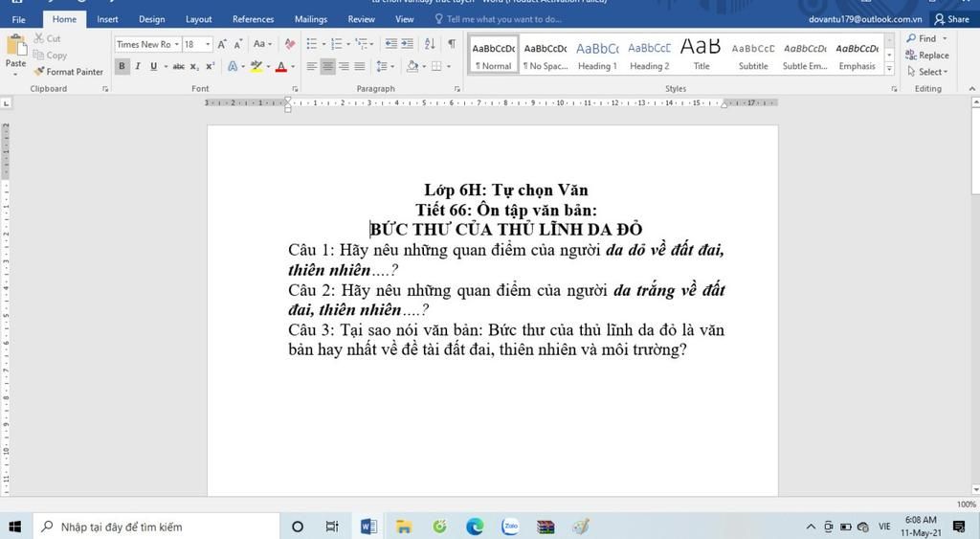Open File Explorer from the taskbar
Viewport: 980px width, 539px height.
pos(404,527)
